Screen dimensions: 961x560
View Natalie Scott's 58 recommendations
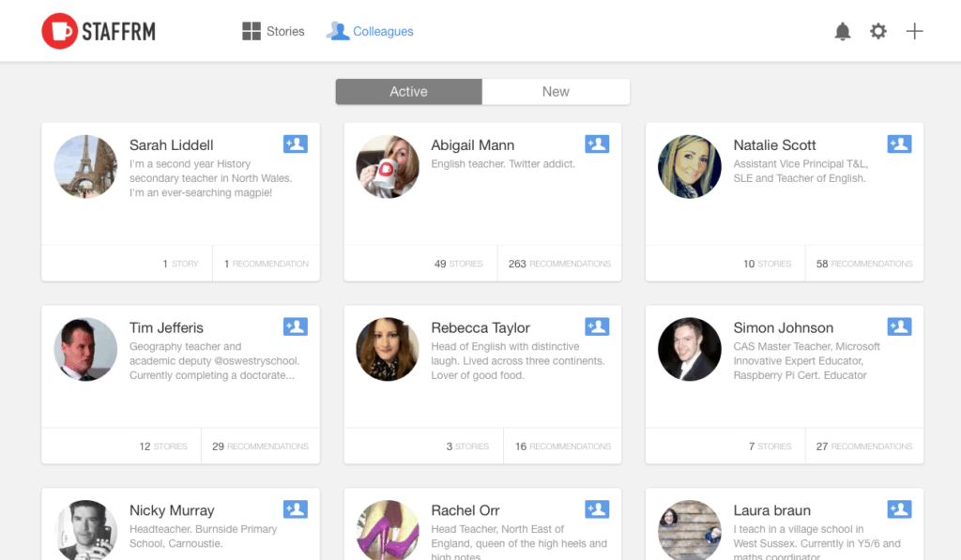pyautogui.click(x=863, y=264)
